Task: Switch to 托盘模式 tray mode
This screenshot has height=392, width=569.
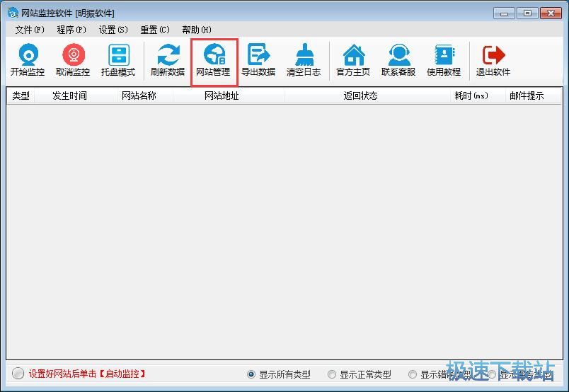Action: pos(118,60)
